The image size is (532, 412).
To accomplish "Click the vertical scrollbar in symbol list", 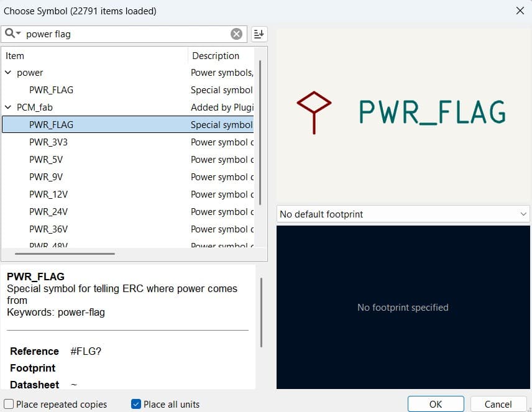I will click(260, 132).
